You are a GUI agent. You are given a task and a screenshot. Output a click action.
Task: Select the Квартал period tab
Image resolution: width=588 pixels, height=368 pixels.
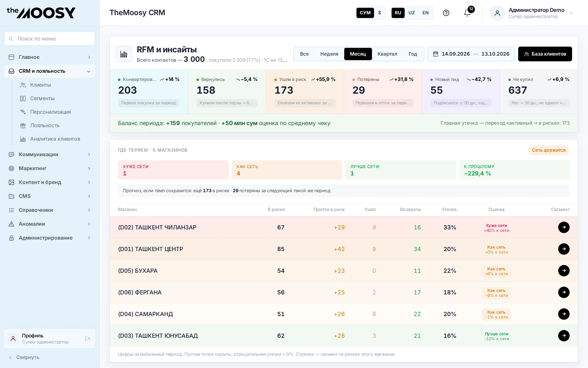pos(387,54)
